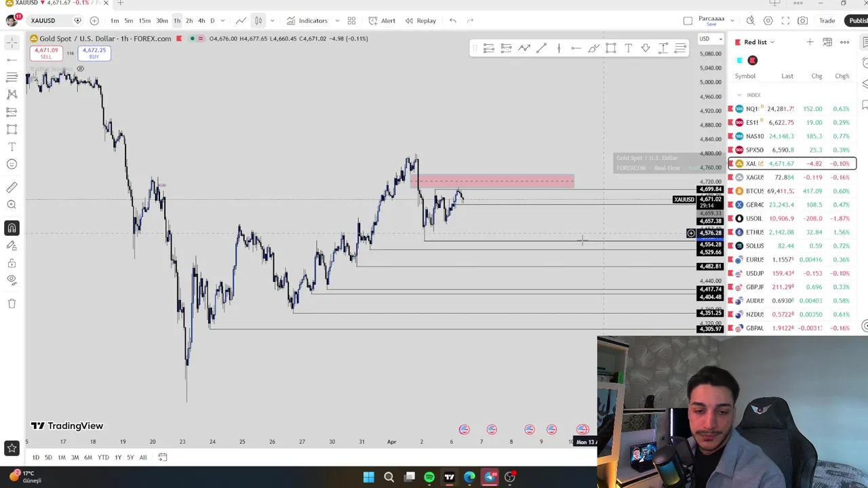The image size is (868, 488).
Task: Choose the 1D date range
Action: point(36,457)
